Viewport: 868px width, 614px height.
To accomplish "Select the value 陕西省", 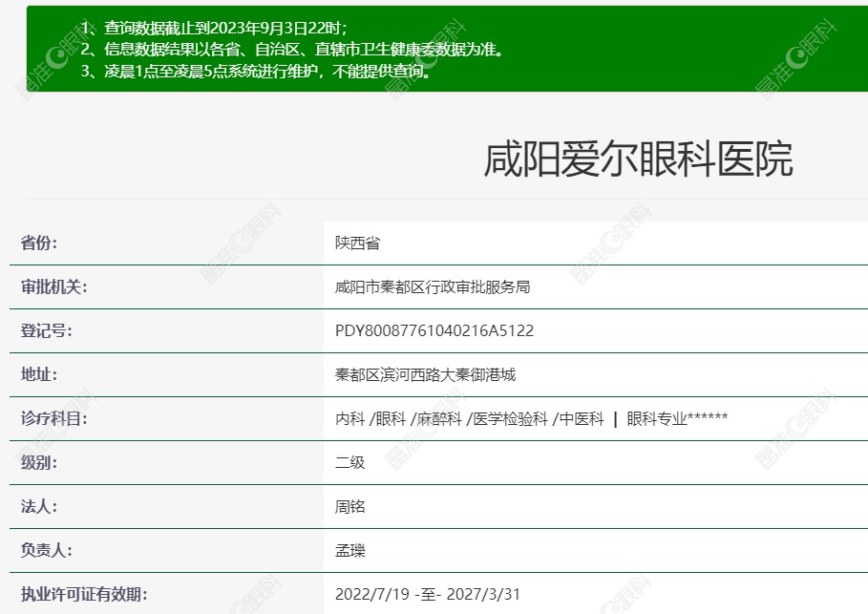I will click(357, 243).
